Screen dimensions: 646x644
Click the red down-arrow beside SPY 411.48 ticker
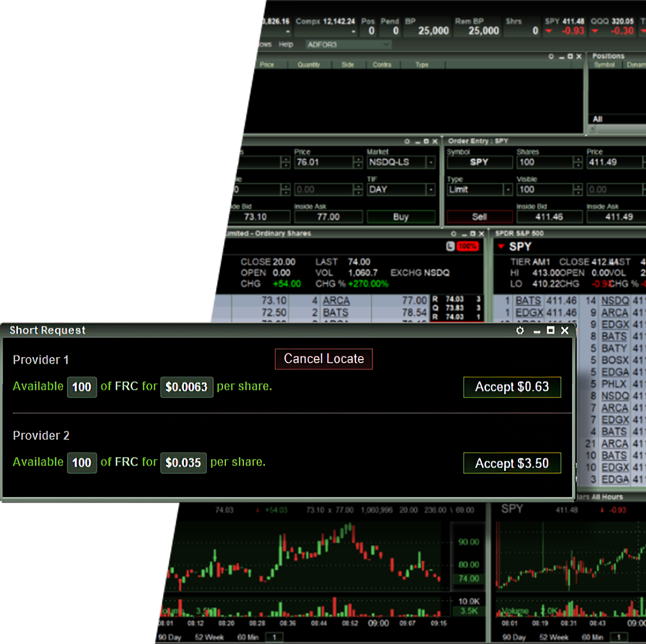(548, 31)
